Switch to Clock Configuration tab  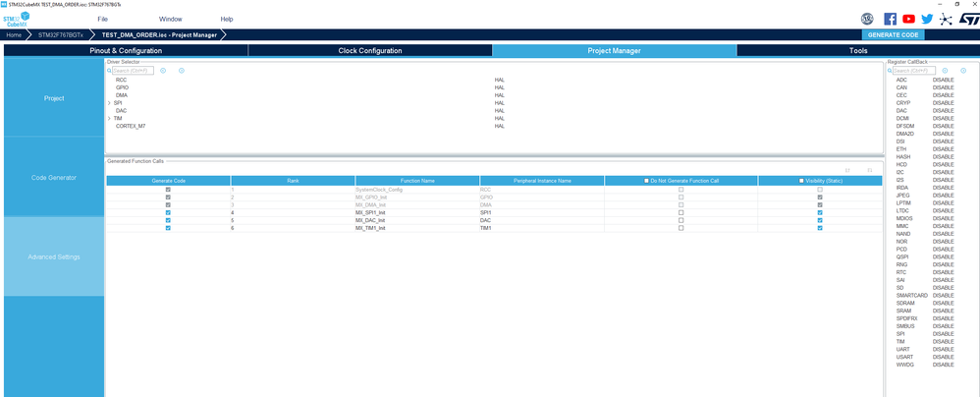[x=370, y=51]
